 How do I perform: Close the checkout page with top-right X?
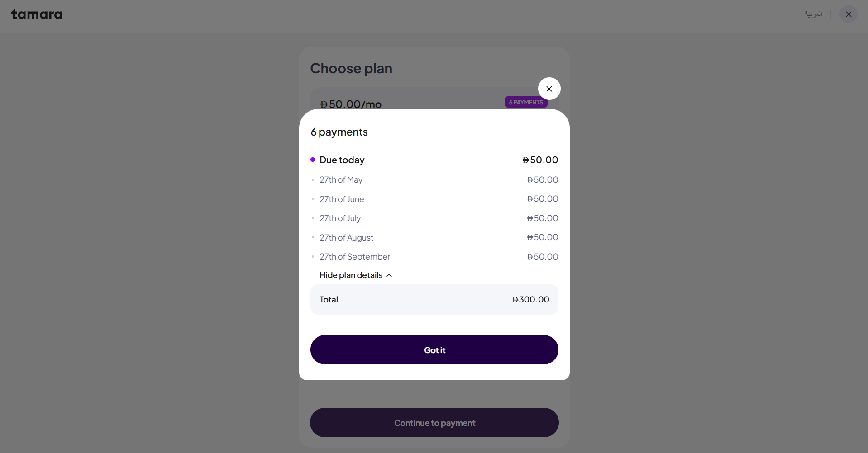coord(848,14)
